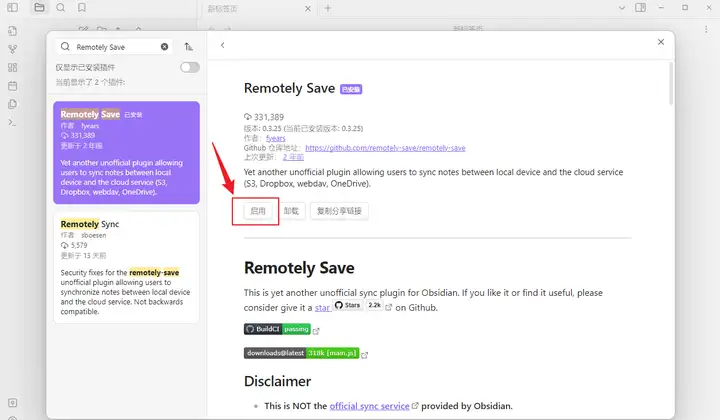Open command palette terminal icon in ribbon
This screenshot has width=720, height=420.
[x=12, y=123]
